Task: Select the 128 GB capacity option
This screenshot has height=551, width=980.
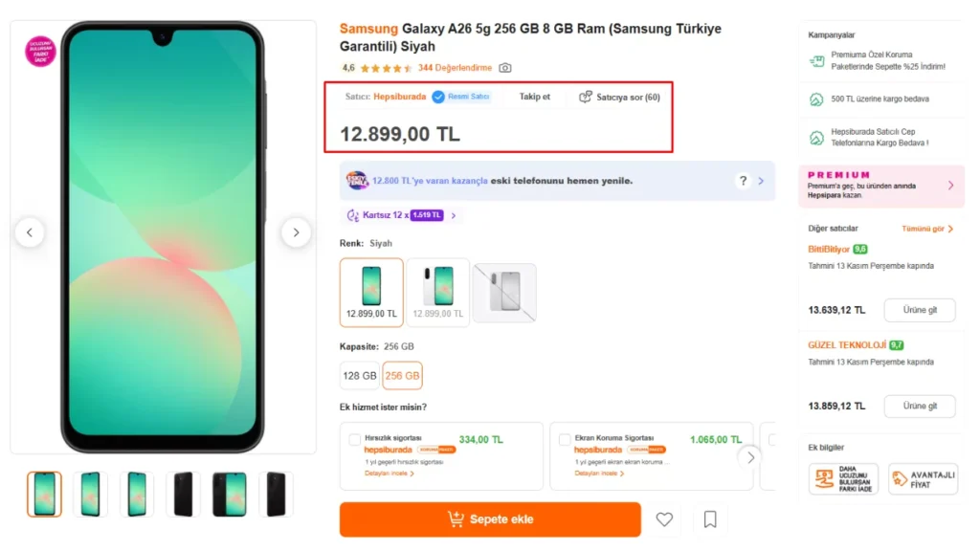Action: 359,376
